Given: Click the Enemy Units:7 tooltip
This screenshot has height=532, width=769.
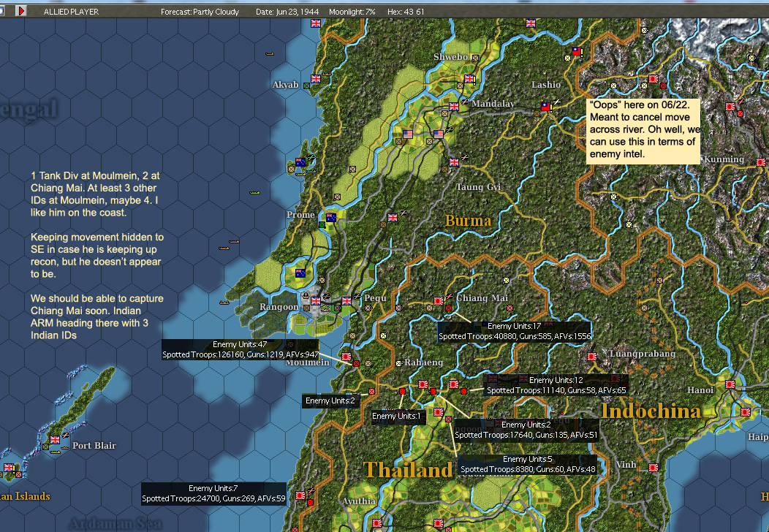Looking at the screenshot, I should coord(213,493).
